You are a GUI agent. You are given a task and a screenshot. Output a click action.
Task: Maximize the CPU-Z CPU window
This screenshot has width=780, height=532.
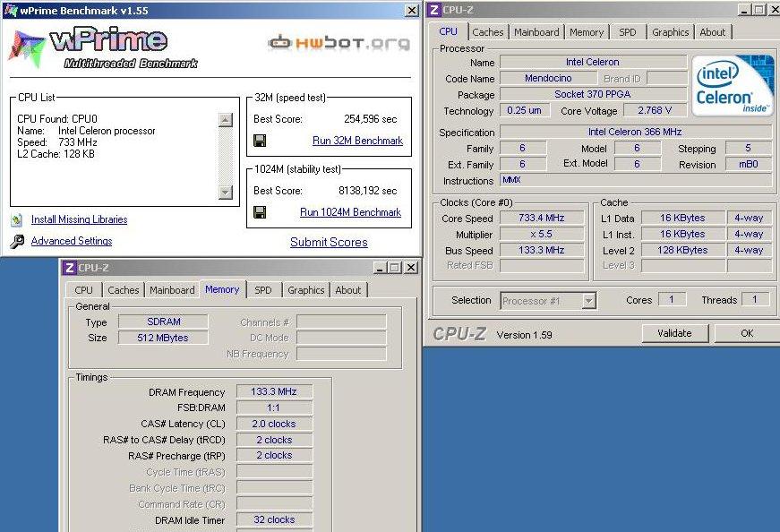(x=759, y=10)
